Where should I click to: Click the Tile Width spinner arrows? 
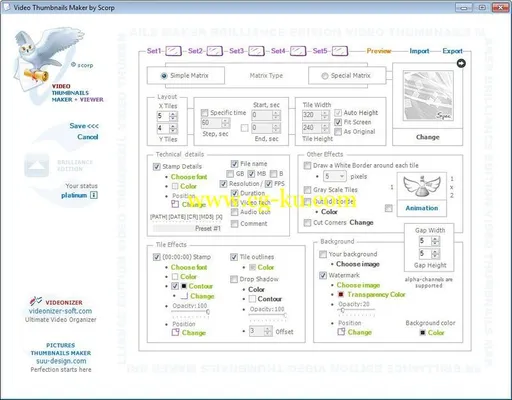pos(325,115)
